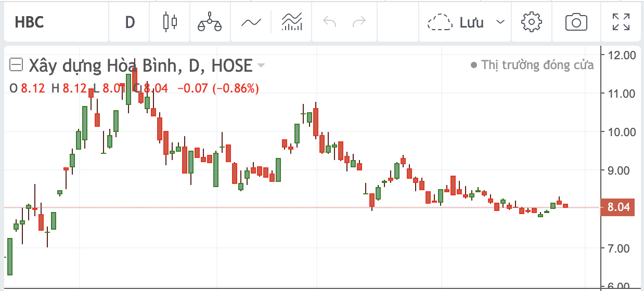The image size is (644, 291).
Task: Enter fullscreen mode
Action: coord(620,22)
